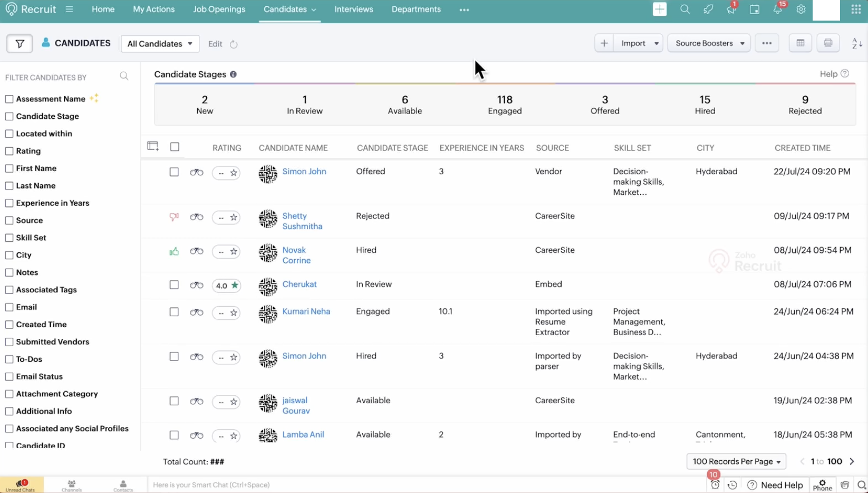Open the column manager icon in table header

click(x=153, y=147)
